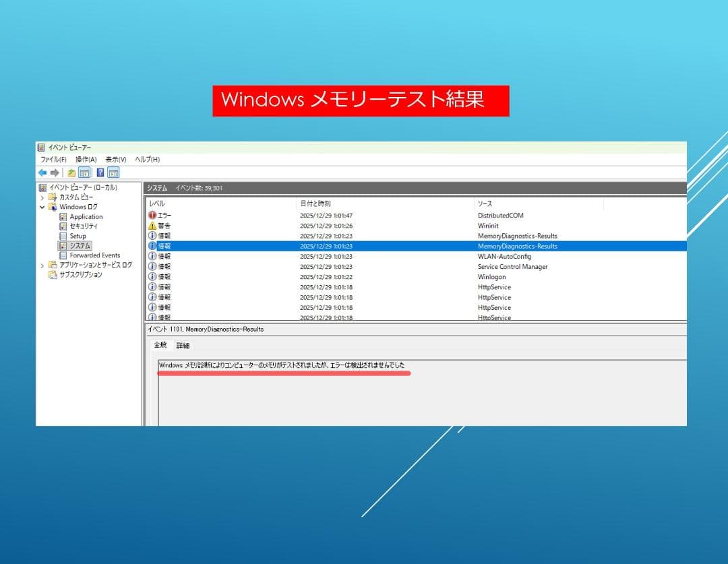
Task: Open Help via the question mark toolbar icon
Action: pyautogui.click(x=100, y=173)
